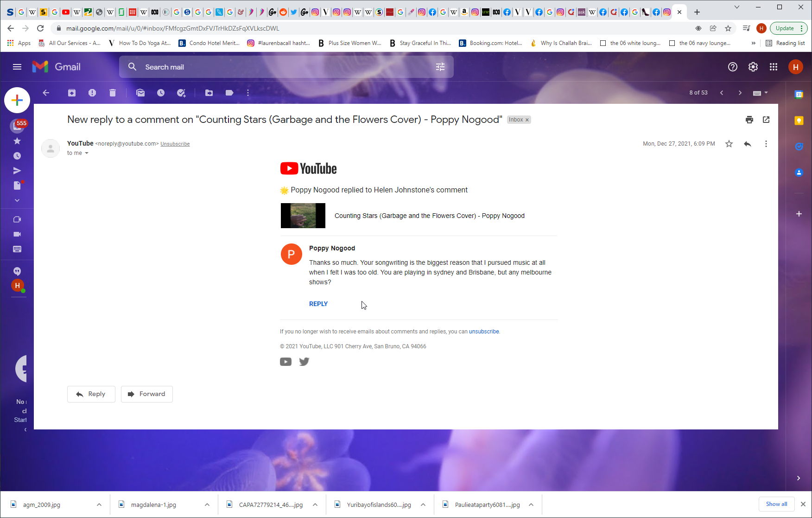Open the Inbox with 555 unread
This screenshot has height=518, width=812.
tap(17, 126)
